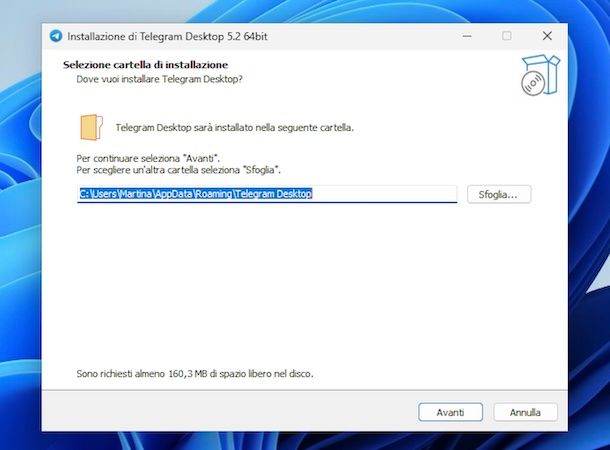Click the heading 'Selezione cartella di installazione'

(x=145, y=65)
